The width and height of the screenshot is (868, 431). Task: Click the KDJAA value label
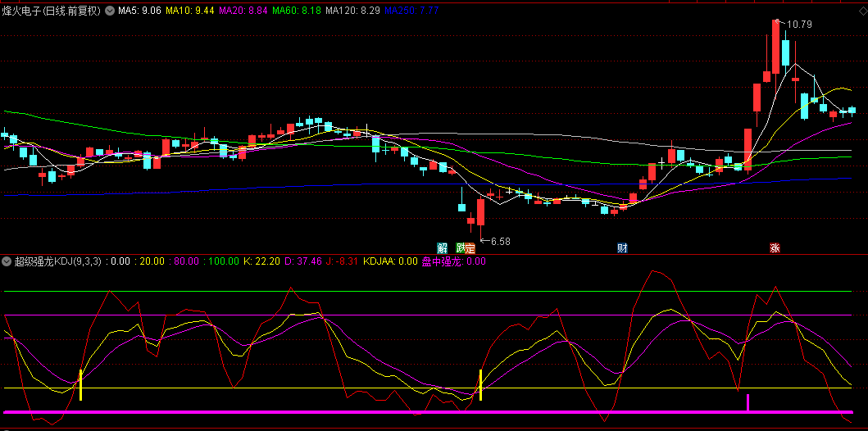[390, 261]
